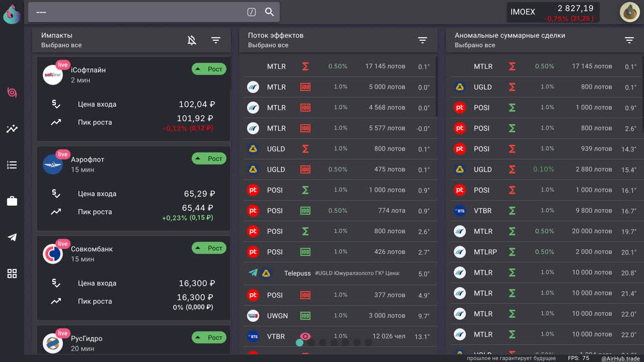Click red sigma on top MTLR row in Аномальные сделки

click(512, 66)
